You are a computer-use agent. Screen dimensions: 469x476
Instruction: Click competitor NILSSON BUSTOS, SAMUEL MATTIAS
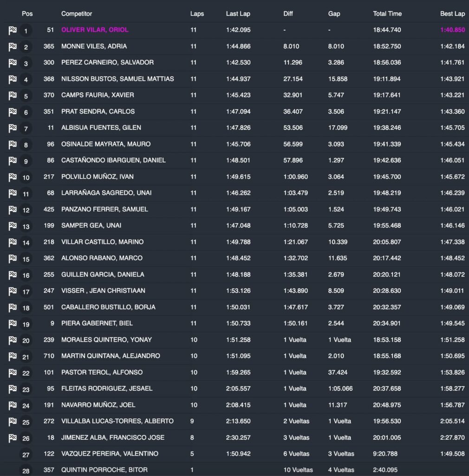pyautogui.click(x=117, y=79)
